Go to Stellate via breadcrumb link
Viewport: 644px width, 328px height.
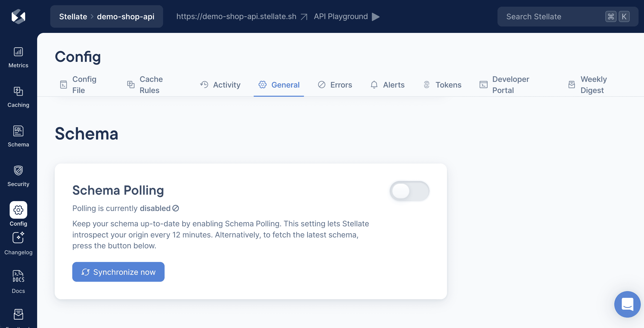pos(73,16)
